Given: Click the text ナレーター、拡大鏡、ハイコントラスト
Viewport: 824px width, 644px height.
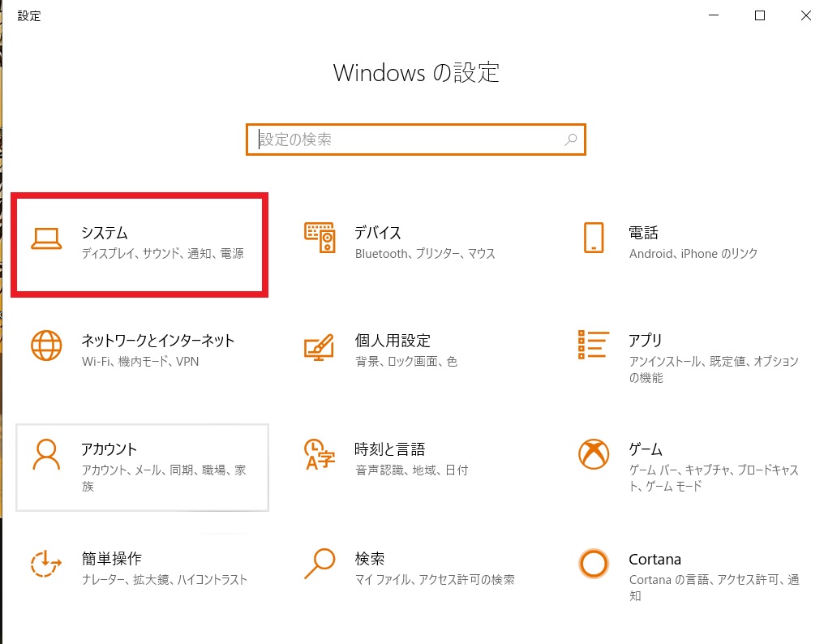Looking at the screenshot, I should tap(165, 580).
